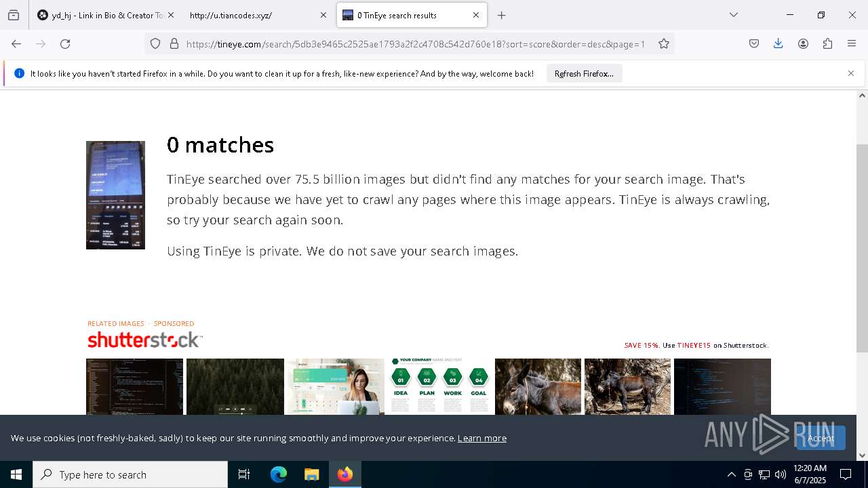The height and width of the screenshot is (488, 868).
Task: Open the Firefox View tab-history icon
Action: [x=14, y=15]
